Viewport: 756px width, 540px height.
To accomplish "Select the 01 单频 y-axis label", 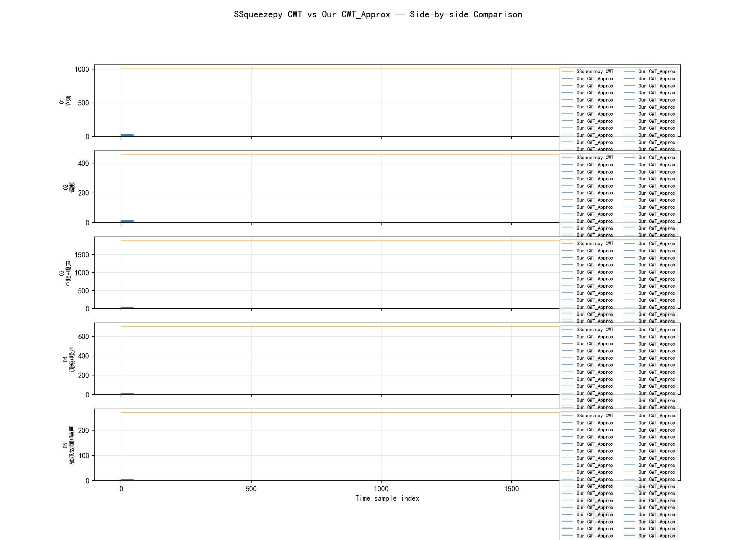I will [x=65, y=101].
